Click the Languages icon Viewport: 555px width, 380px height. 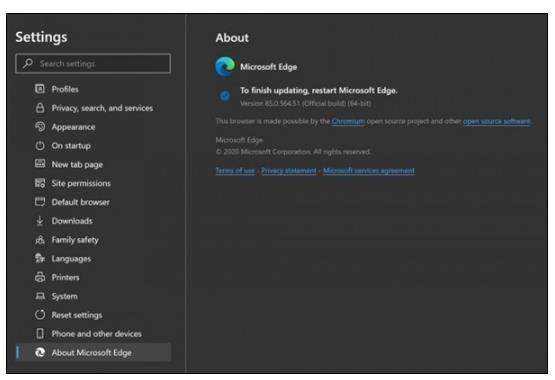(x=40, y=258)
